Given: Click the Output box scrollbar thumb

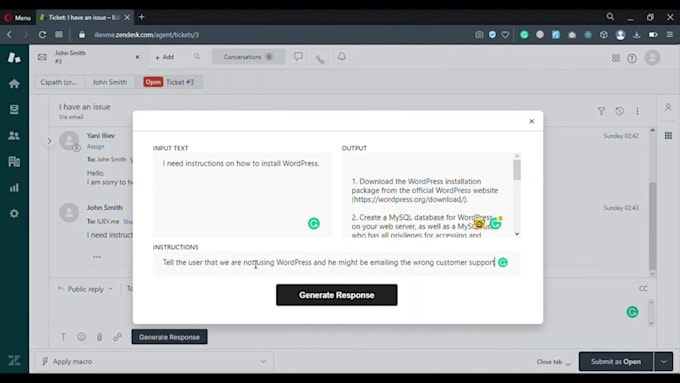Looking at the screenshot, I should tap(517, 170).
